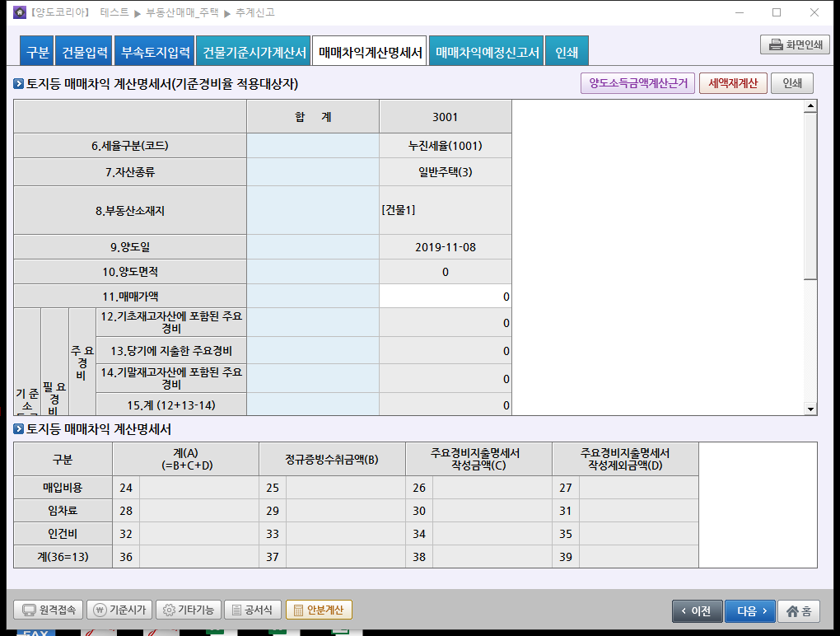Click the 10.양도면적 value cell
Screen dimensions: 840x636
coord(446,272)
